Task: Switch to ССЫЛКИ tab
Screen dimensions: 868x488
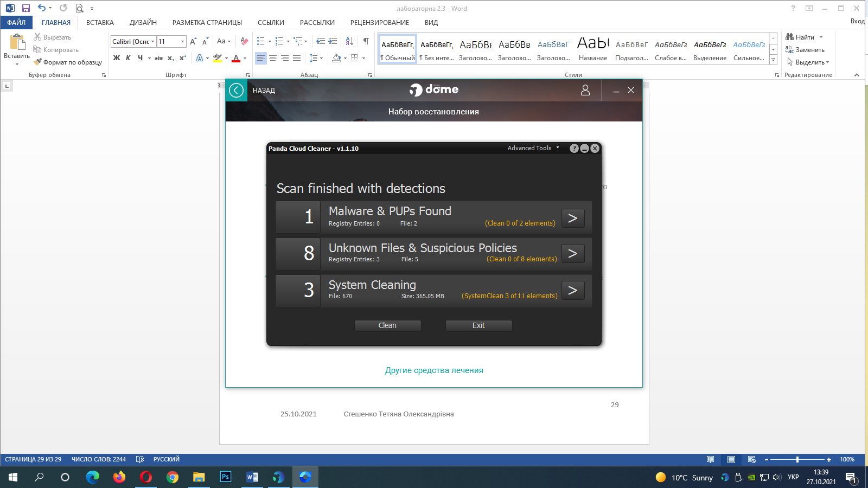Action: 271,22
